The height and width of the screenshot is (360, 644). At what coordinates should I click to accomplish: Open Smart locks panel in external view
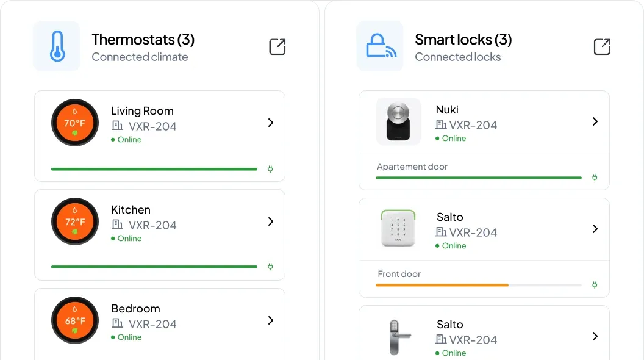(602, 46)
